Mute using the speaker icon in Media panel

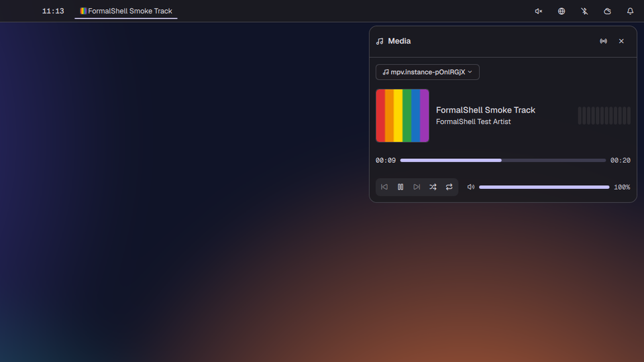471,187
